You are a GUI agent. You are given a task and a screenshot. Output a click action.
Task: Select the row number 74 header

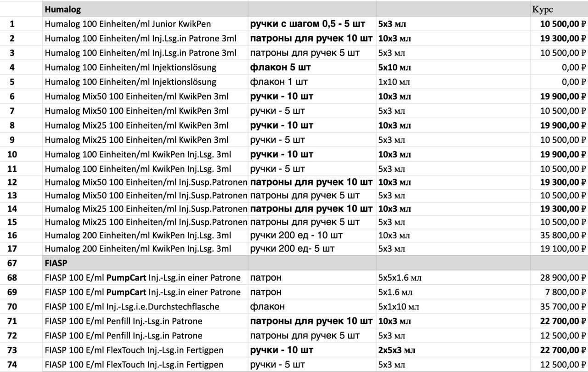[12, 365]
